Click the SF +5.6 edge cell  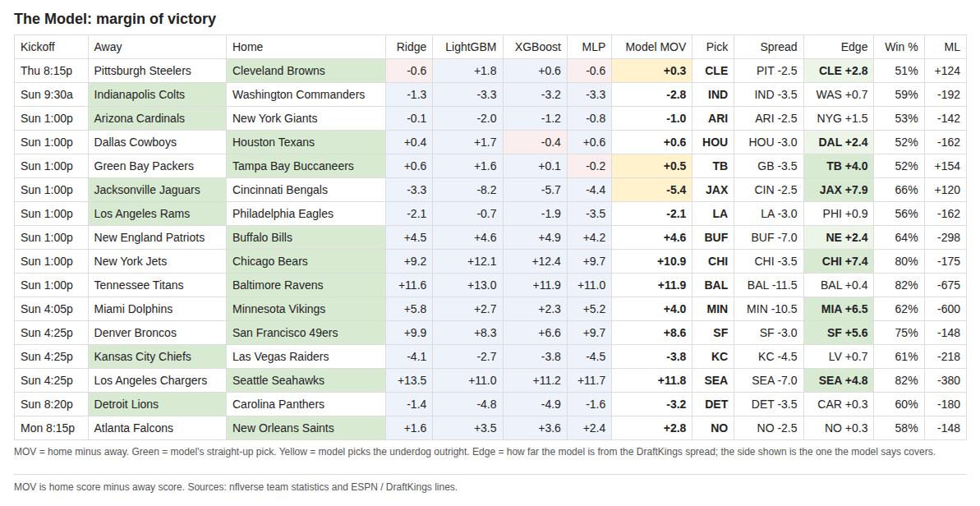point(839,333)
